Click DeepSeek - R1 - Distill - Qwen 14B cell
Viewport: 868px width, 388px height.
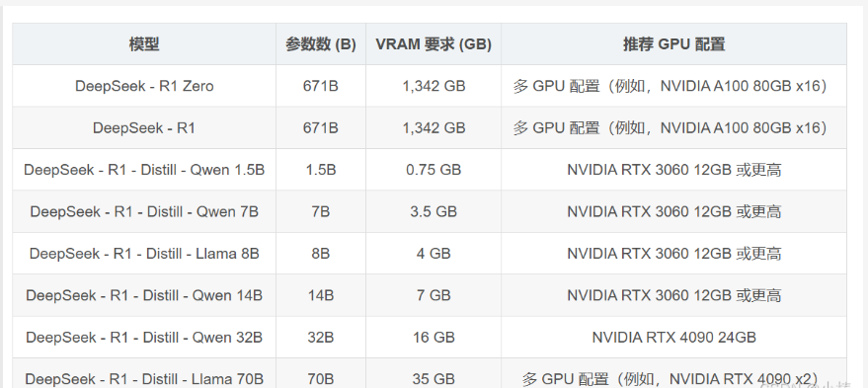click(x=144, y=295)
